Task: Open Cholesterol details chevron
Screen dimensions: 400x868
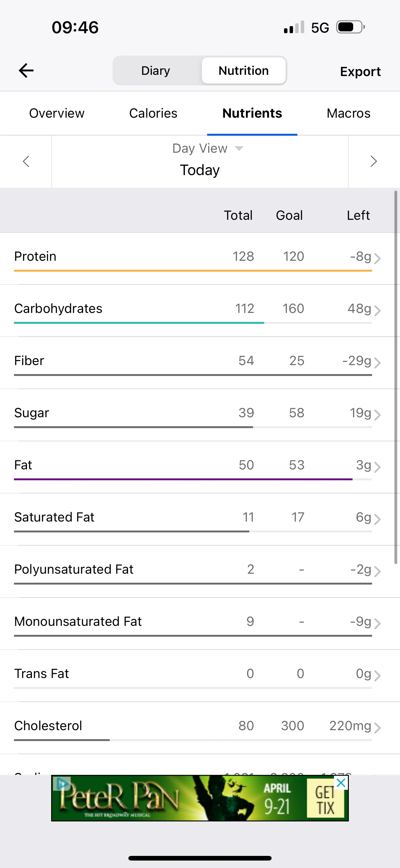Action: click(x=377, y=728)
